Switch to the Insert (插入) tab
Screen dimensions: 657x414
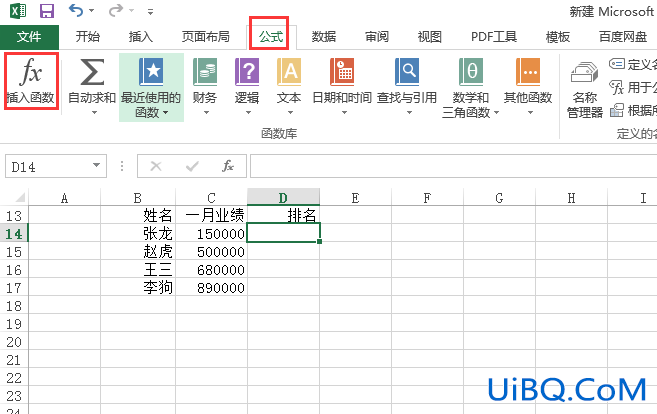[140, 37]
